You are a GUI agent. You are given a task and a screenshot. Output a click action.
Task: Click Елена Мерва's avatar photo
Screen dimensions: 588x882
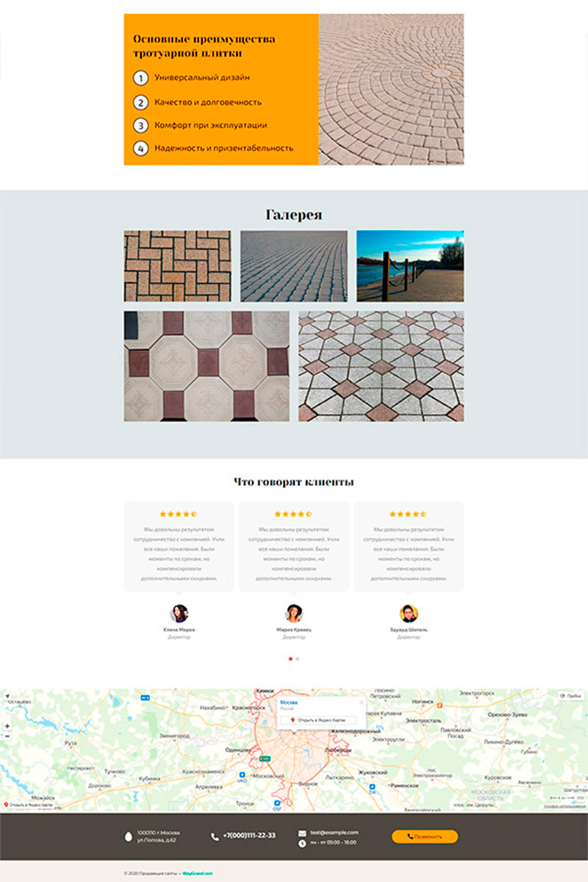(x=179, y=614)
